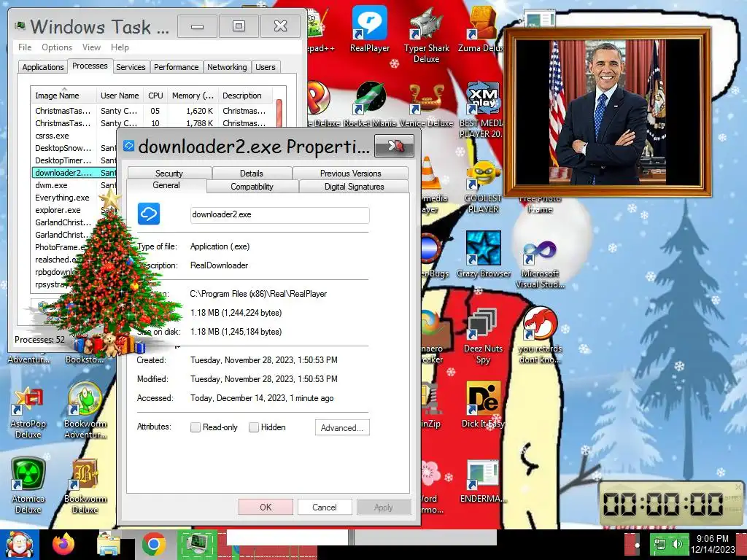Switch to Previous Versions tab
747x560 pixels.
coord(351,173)
